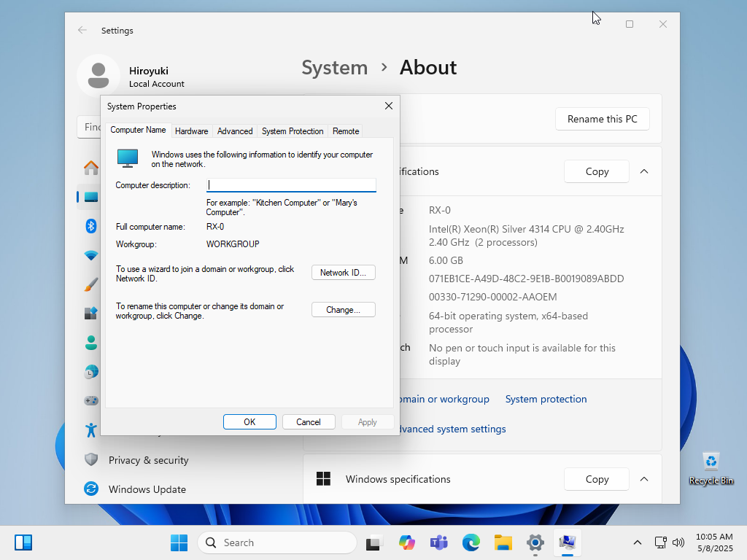This screenshot has width=747, height=560.
Task: Open Apps section icon in sidebar
Action: (x=91, y=314)
